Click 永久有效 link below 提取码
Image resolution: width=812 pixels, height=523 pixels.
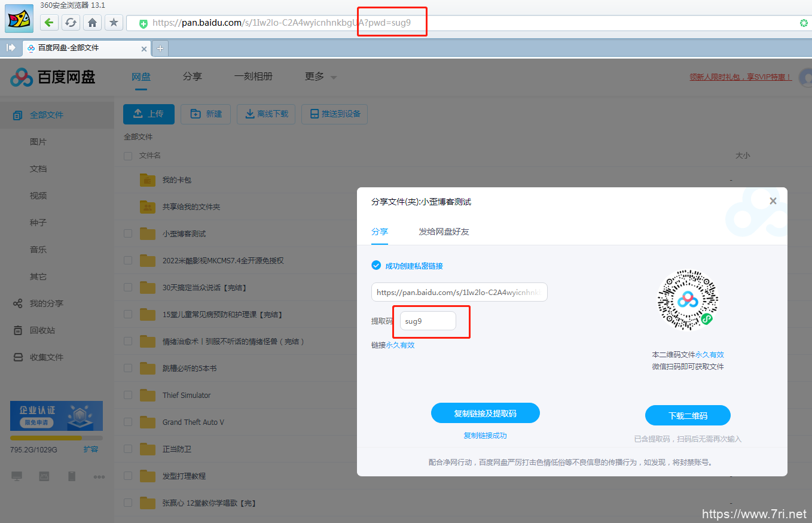click(400, 345)
